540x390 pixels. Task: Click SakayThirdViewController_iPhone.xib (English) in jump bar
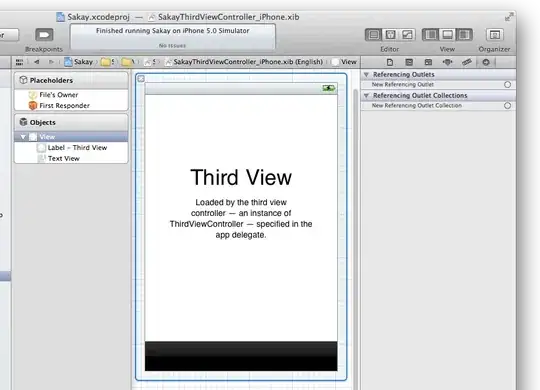(x=244, y=62)
